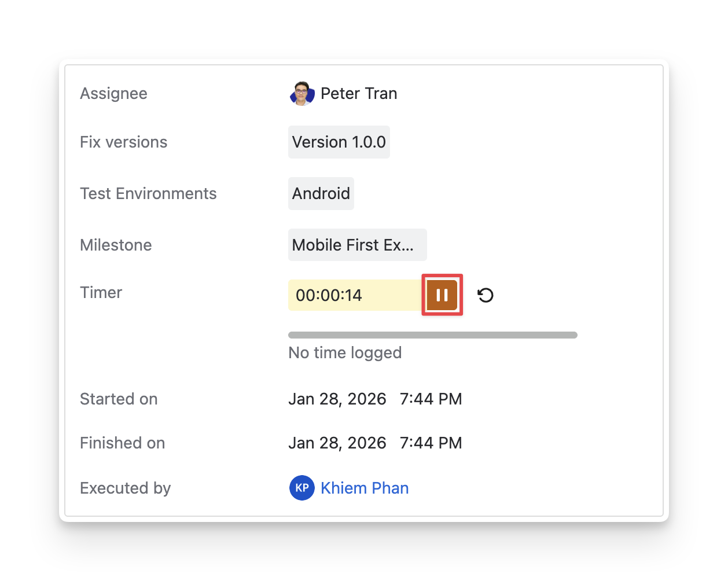
Task: Open the Mobile First Ex... milestone tag
Action: (x=356, y=245)
